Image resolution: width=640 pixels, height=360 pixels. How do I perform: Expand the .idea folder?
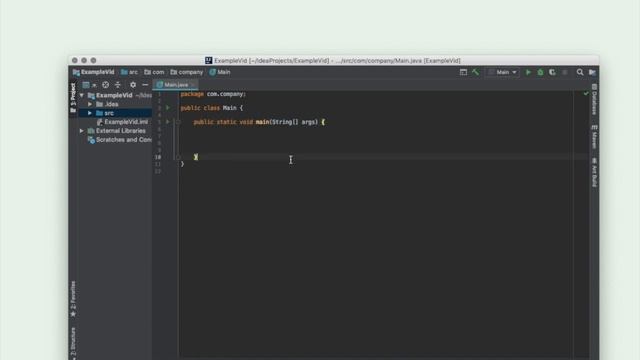90,104
